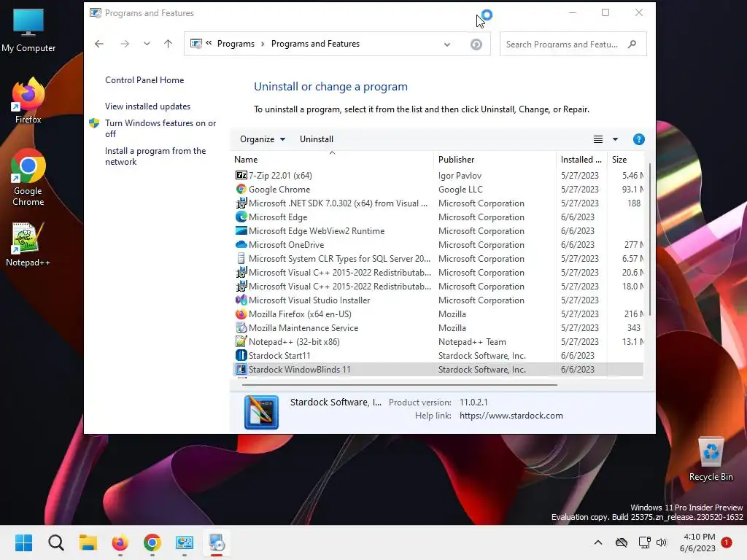This screenshot has height=560, width=747.
Task: Select the first Visual C++ 2015-2022 Redistributable row, 20.6 size
Action: point(438,273)
